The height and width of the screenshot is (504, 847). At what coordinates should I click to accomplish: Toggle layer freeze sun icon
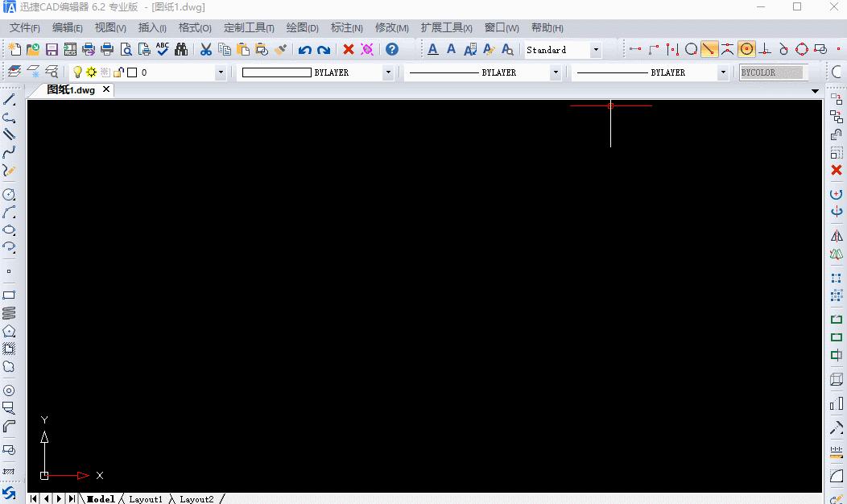(x=91, y=72)
